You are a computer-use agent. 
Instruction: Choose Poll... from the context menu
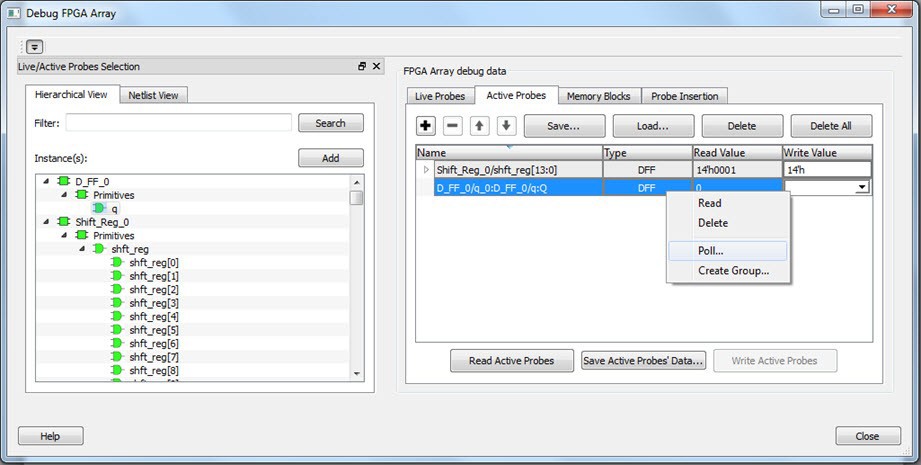pyautogui.click(x=711, y=251)
